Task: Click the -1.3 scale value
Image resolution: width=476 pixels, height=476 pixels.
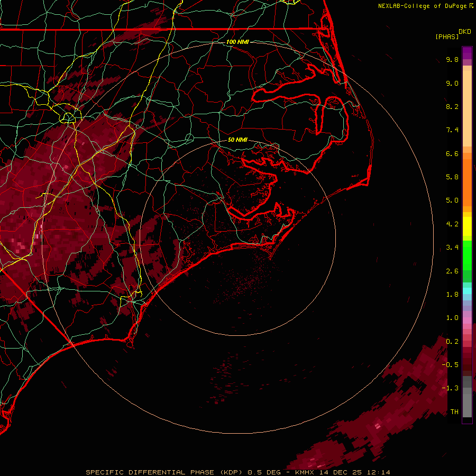Action: pyautogui.click(x=450, y=388)
